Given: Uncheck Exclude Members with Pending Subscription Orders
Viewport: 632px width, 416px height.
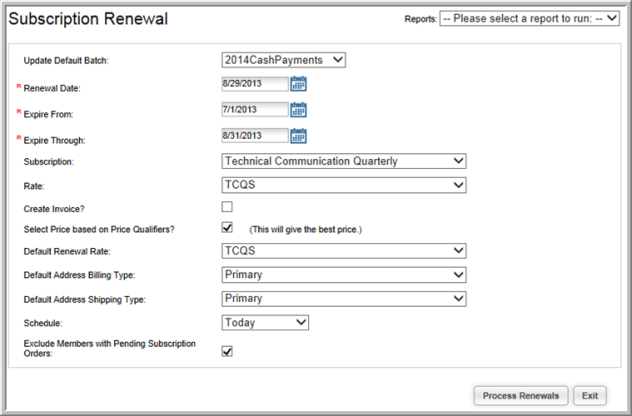Looking at the screenshot, I should pos(227,352).
